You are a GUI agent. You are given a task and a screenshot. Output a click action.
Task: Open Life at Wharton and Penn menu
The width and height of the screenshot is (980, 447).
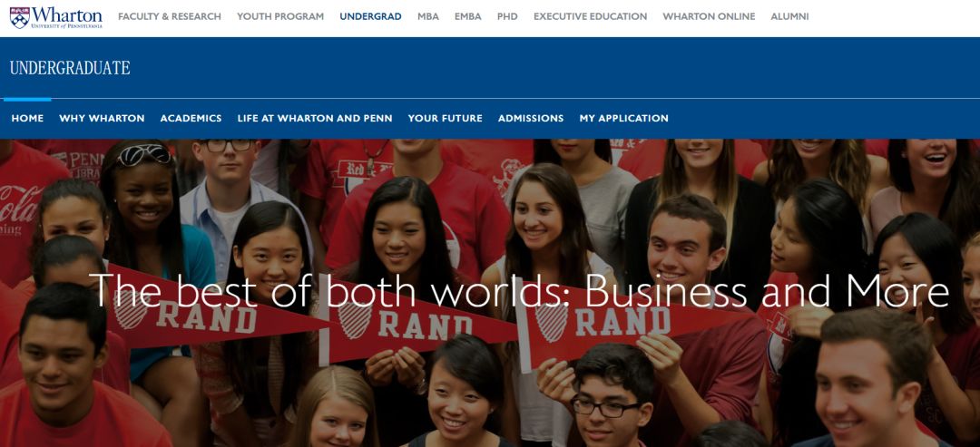(x=315, y=118)
